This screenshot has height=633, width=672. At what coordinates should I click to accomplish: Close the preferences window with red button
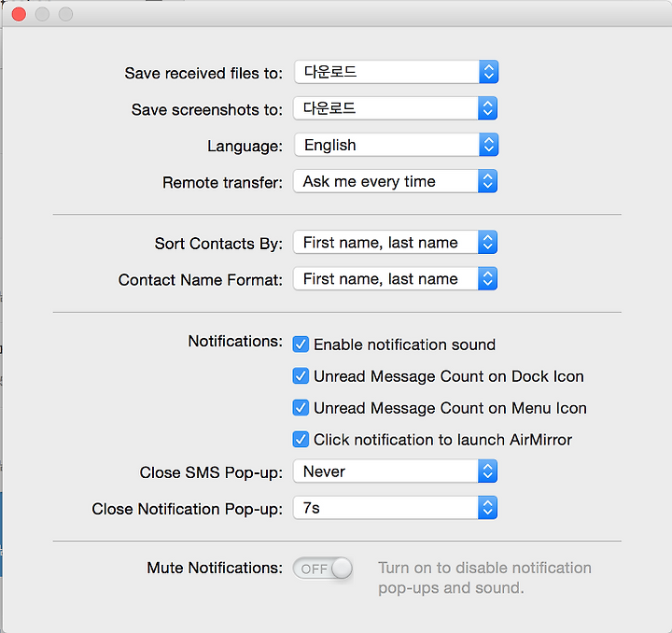click(19, 14)
